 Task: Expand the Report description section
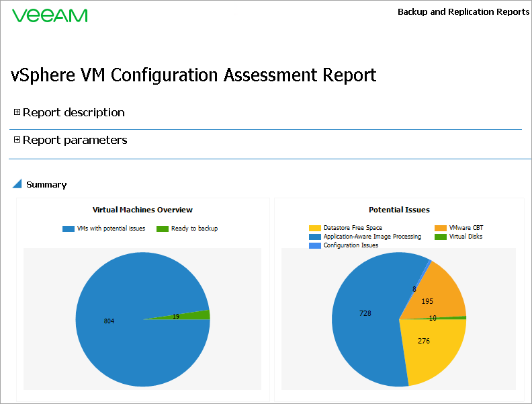tap(17, 112)
